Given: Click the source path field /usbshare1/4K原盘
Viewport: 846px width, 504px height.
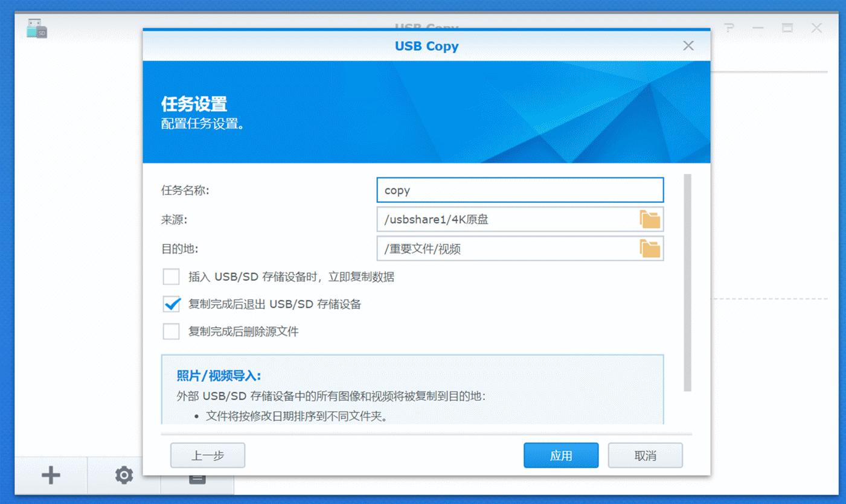Looking at the screenshot, I should pos(507,220).
